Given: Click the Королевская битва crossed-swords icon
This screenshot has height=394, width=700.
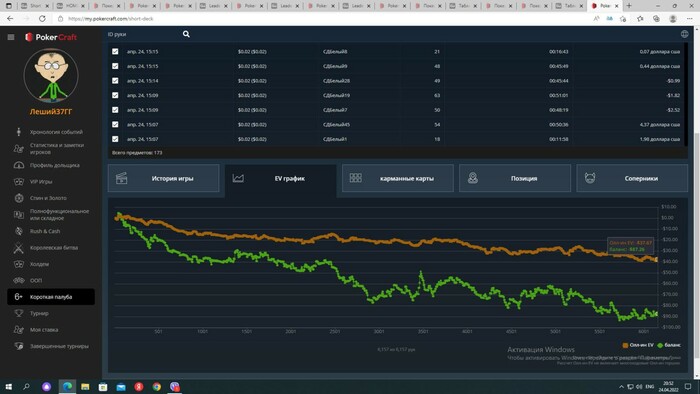Looking at the screenshot, I should click(18, 248).
